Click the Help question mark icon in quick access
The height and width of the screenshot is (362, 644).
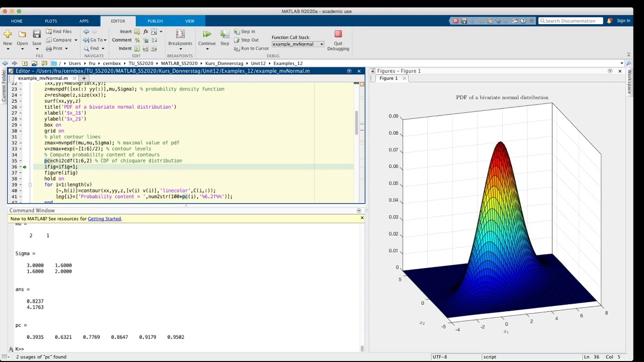pos(523,21)
